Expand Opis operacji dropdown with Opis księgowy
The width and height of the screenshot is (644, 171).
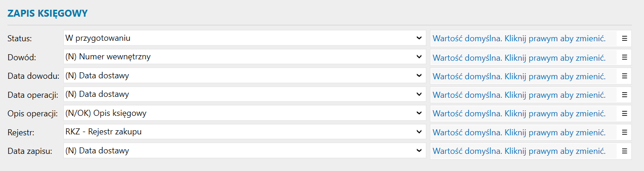244,113
